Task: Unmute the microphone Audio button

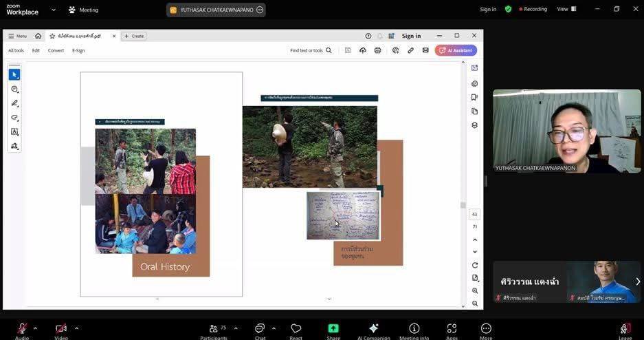Action: coord(22,329)
